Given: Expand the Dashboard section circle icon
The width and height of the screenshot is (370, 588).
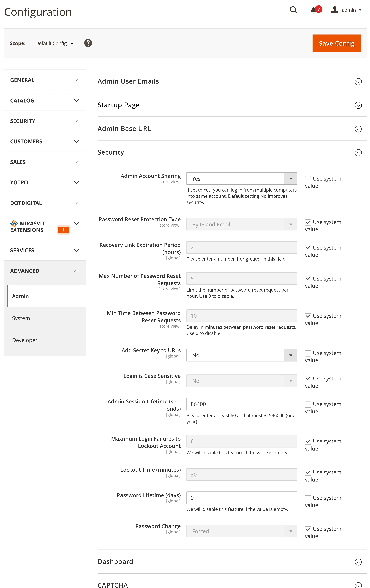Looking at the screenshot, I should click(358, 562).
